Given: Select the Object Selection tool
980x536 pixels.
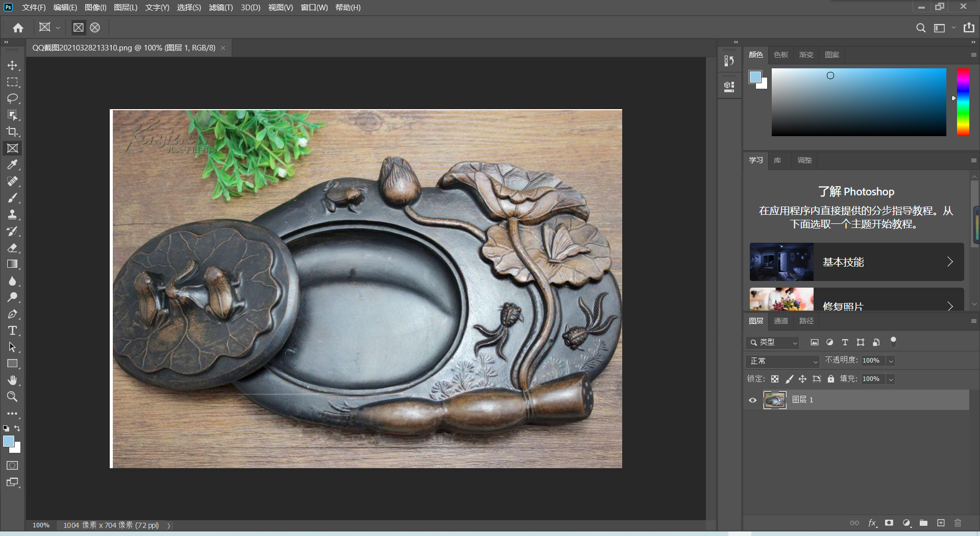Looking at the screenshot, I should [12, 115].
